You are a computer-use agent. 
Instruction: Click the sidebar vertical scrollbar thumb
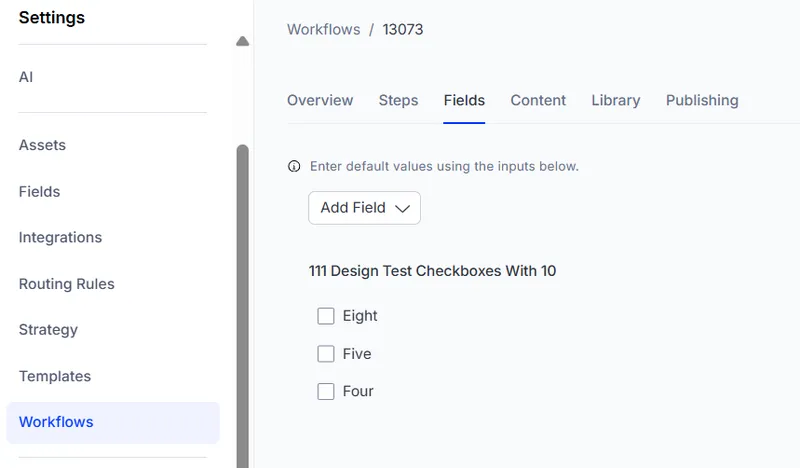click(243, 306)
